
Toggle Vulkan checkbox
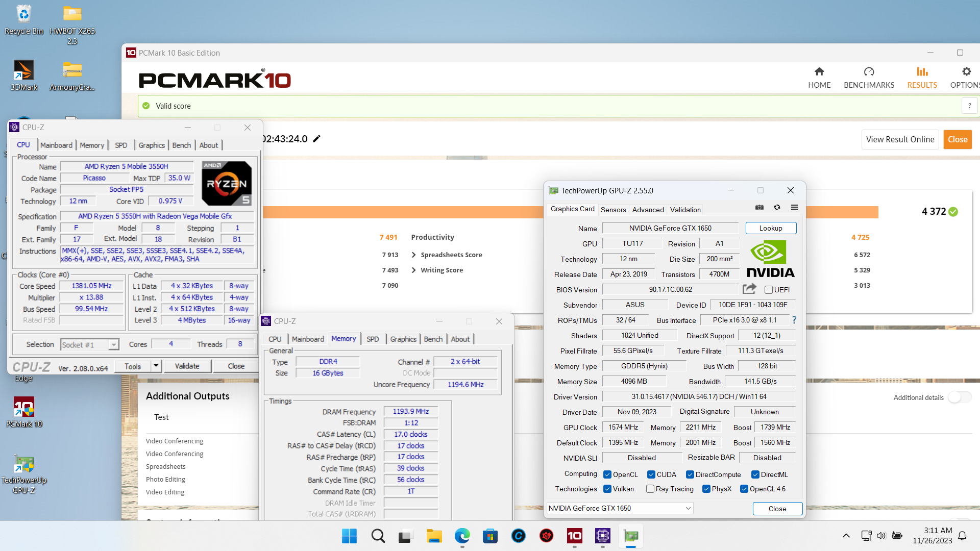click(607, 489)
